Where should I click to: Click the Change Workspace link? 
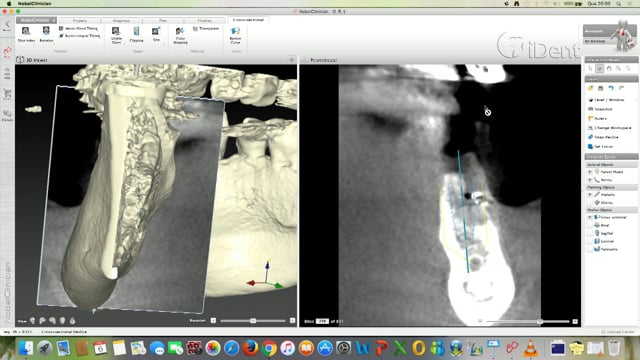pyautogui.click(x=613, y=128)
